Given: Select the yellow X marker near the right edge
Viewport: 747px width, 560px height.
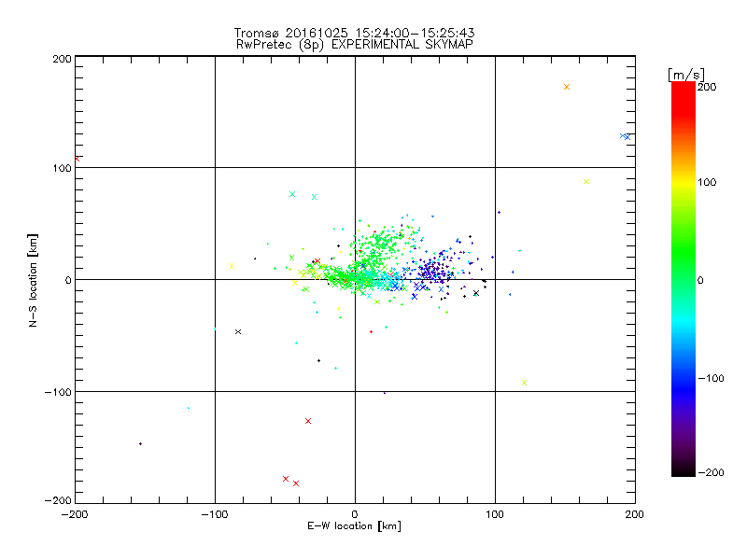Looking at the screenshot, I should tap(586, 181).
